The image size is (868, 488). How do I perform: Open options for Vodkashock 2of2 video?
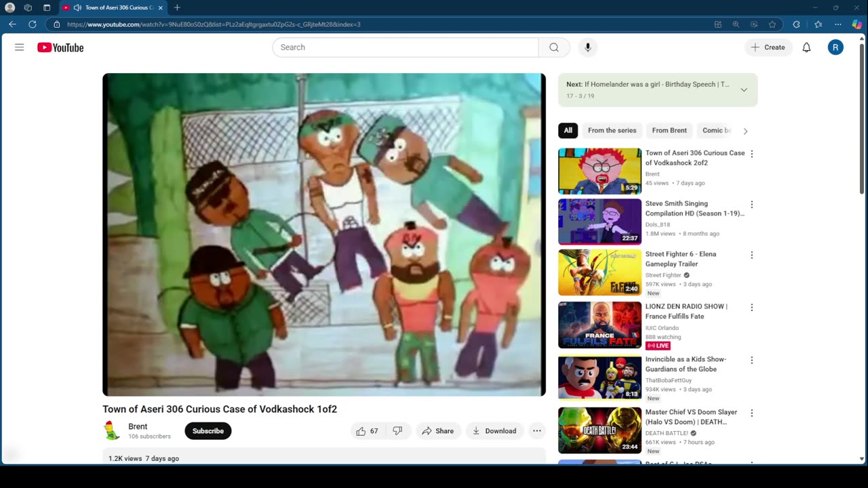[x=751, y=154]
